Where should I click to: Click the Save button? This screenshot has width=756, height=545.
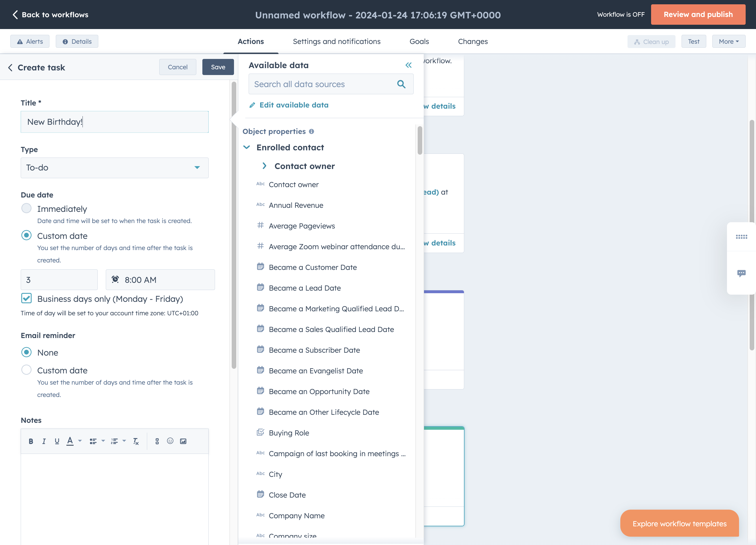click(218, 67)
